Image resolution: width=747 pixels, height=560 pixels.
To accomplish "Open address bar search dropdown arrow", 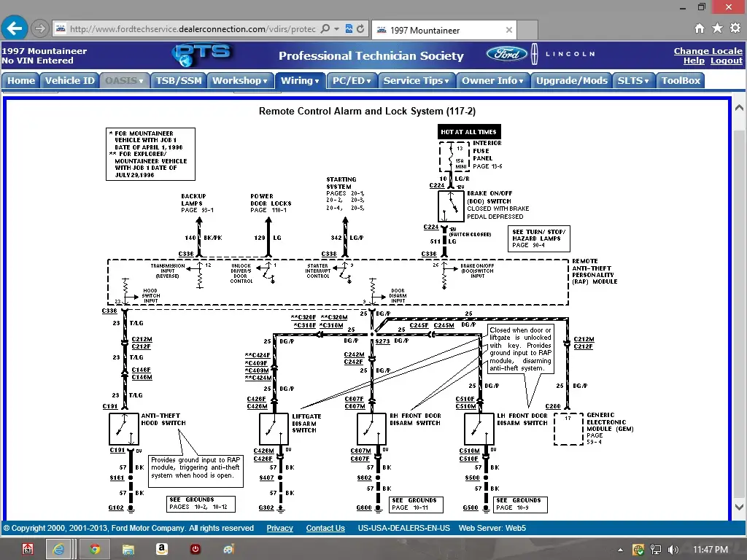I will click(337, 29).
